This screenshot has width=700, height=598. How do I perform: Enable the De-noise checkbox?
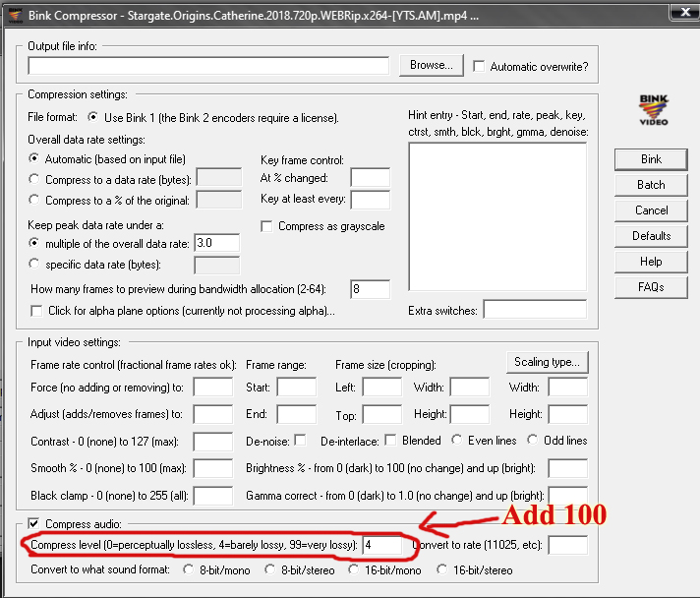point(301,441)
